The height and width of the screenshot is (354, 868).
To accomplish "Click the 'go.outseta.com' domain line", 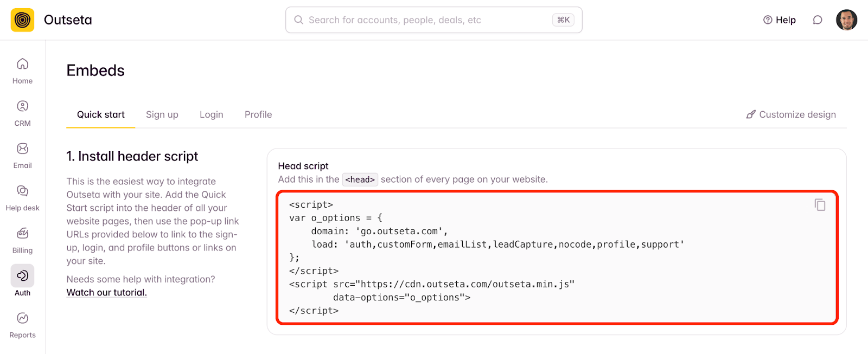I will 379,231.
